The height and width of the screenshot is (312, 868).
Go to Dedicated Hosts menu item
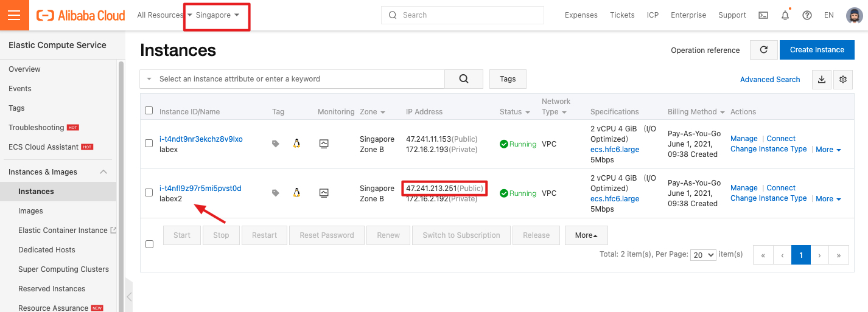coord(47,250)
